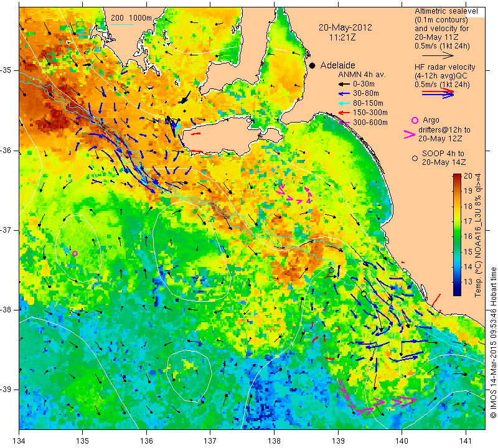Click the 'Adelaide' label
The image size is (498, 448).
(x=337, y=65)
